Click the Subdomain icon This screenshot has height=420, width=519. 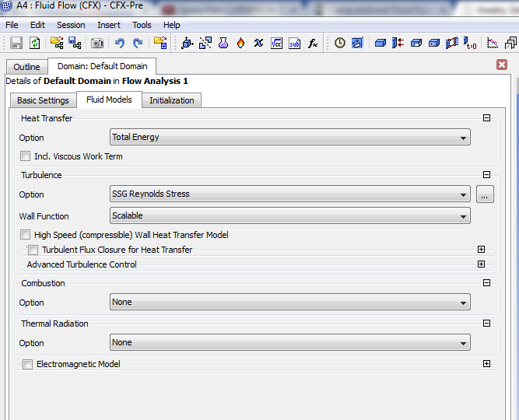pyautogui.click(x=416, y=43)
